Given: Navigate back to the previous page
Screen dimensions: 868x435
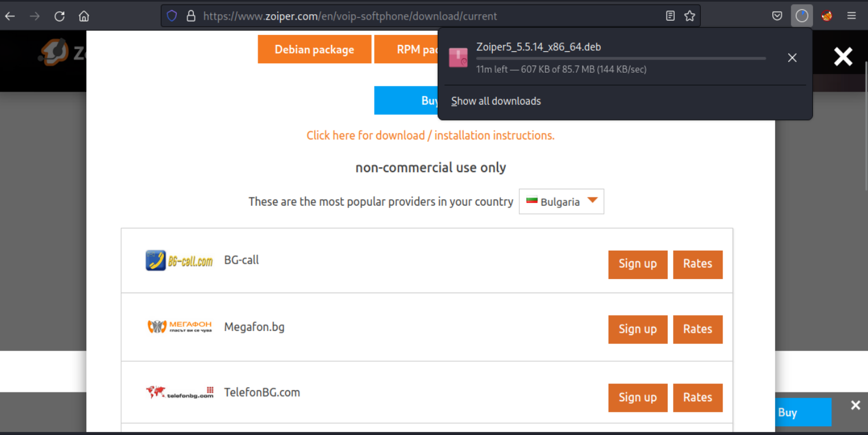Looking at the screenshot, I should click(10, 16).
